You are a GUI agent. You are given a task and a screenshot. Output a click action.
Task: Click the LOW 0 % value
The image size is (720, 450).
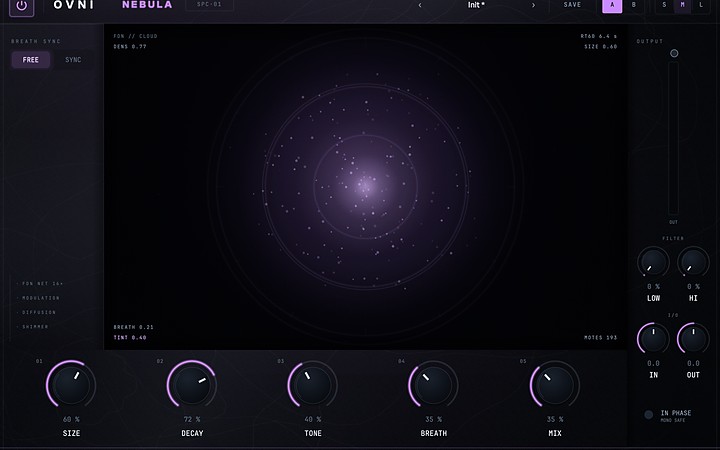[653, 287]
